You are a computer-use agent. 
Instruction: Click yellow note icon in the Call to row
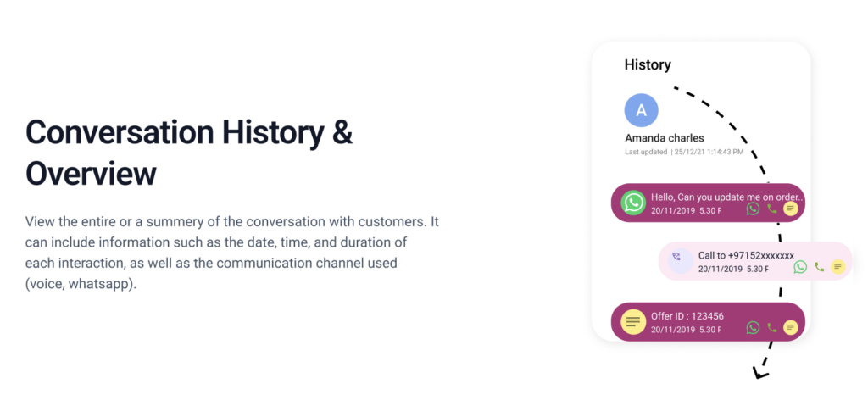(x=838, y=266)
